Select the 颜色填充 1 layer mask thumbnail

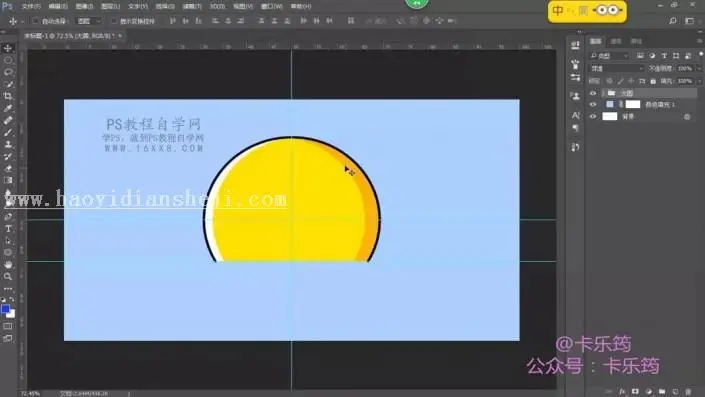point(633,104)
